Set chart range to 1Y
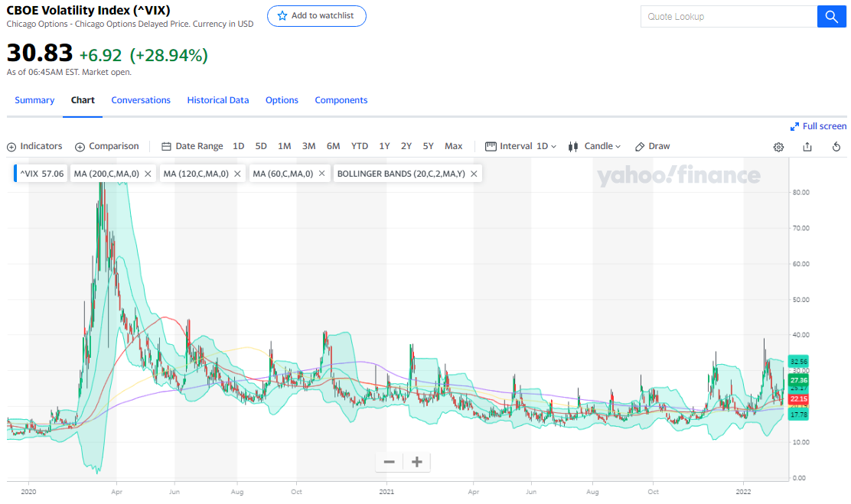 coord(384,147)
